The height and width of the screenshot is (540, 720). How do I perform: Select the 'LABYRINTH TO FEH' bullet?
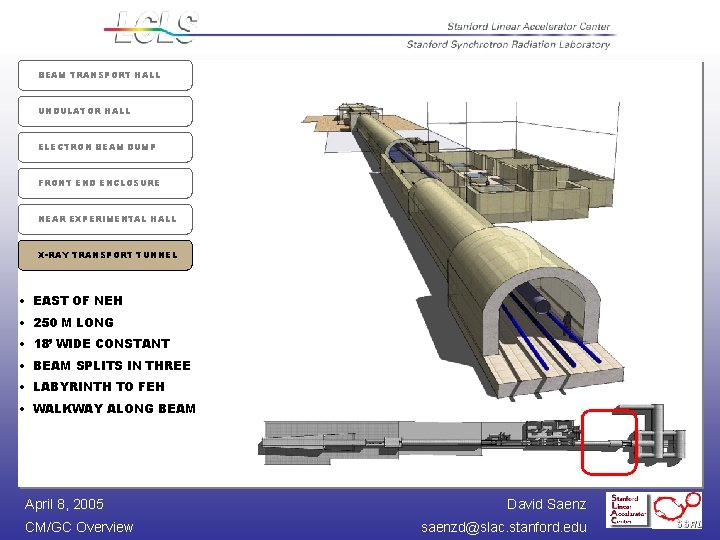pos(99,387)
